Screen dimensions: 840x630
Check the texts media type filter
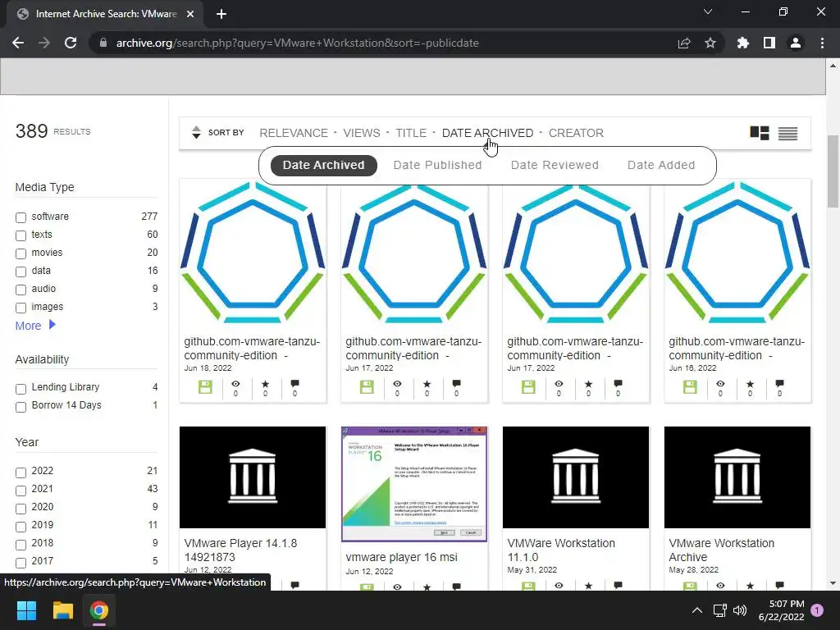[21, 235]
